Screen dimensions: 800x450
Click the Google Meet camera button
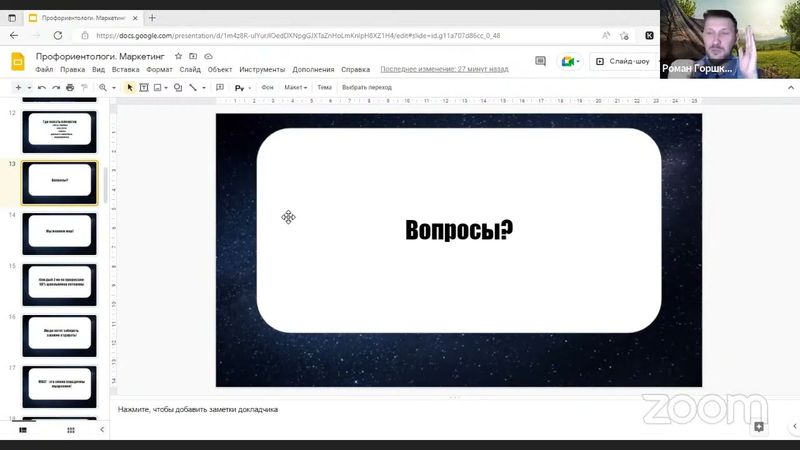point(570,61)
